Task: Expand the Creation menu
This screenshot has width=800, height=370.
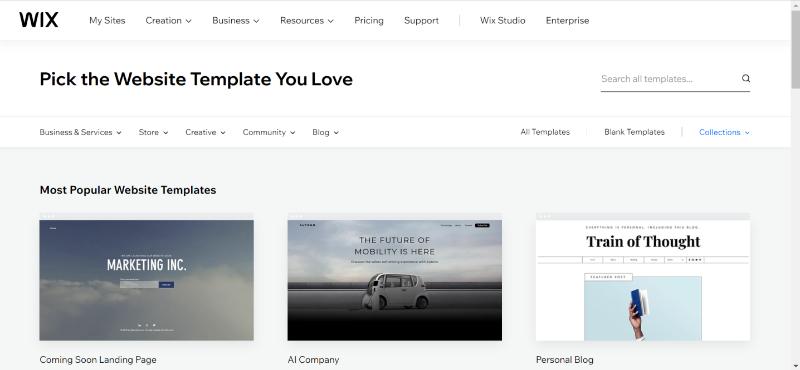Action: point(168,20)
